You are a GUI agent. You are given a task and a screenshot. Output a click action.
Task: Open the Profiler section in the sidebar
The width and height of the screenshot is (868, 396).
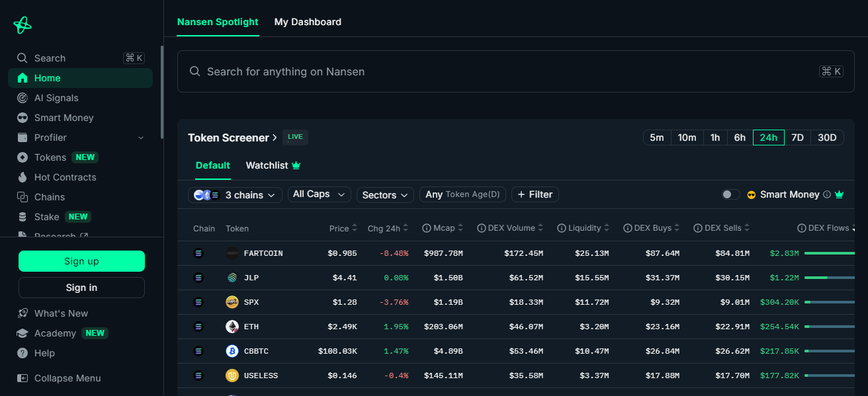click(80, 138)
